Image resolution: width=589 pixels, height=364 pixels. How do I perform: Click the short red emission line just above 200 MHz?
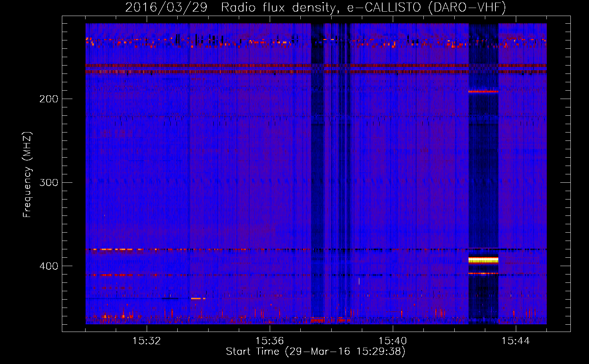pos(483,91)
